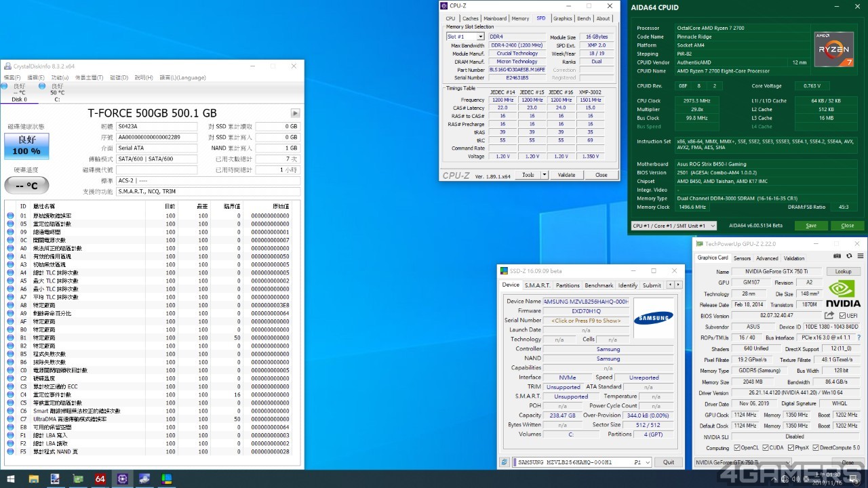Click the blue status dot for attribute F5
This screenshot has width=868, height=488.
tap(10, 451)
